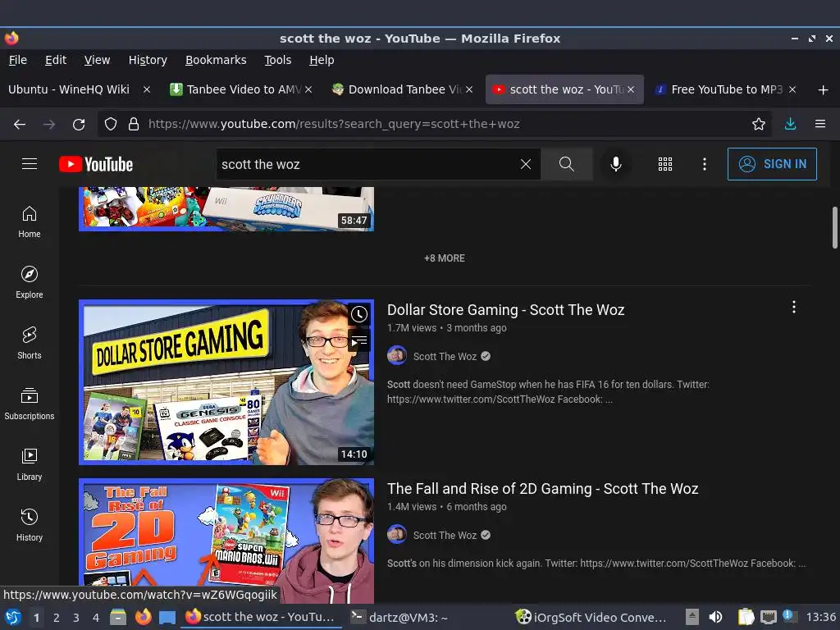Viewport: 840px width, 630px height.
Task: Open Shorts in the sidebar
Action: click(x=30, y=343)
